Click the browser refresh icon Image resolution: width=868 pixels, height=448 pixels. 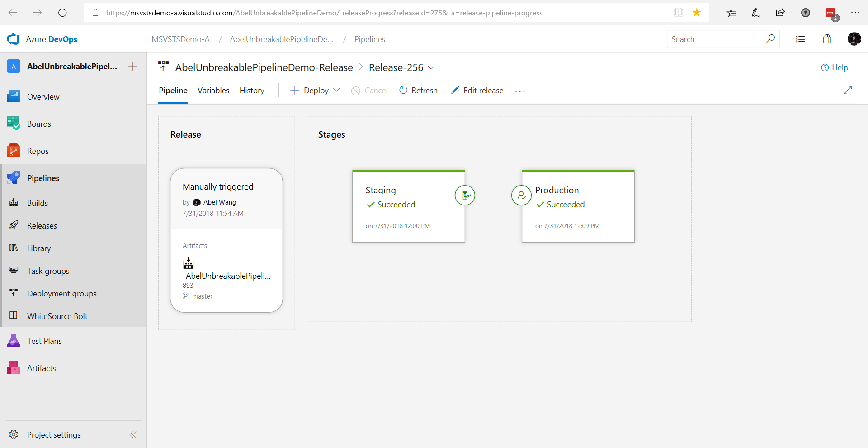tap(62, 13)
